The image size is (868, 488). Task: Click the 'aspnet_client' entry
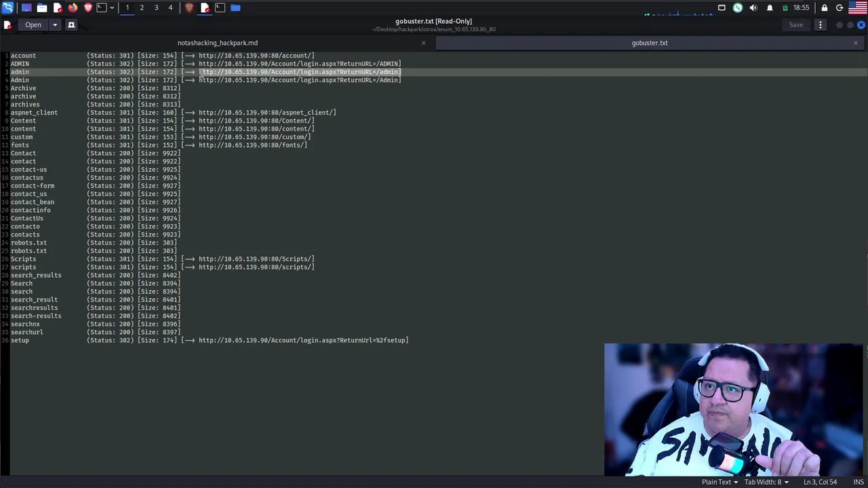point(34,113)
